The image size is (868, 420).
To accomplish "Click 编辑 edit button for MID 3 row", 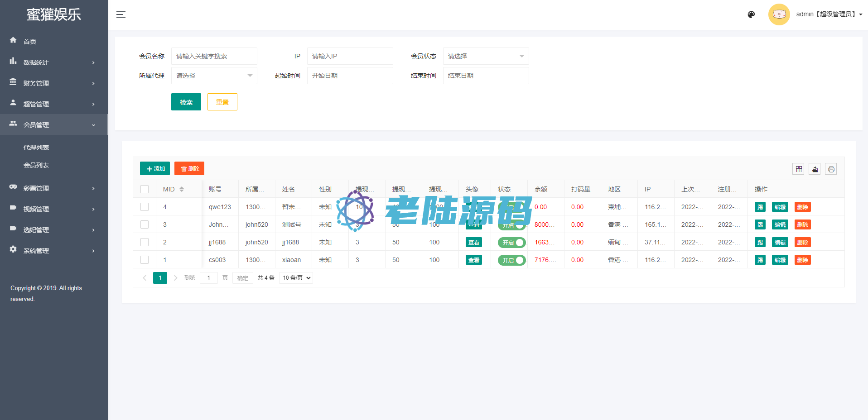I will (780, 224).
